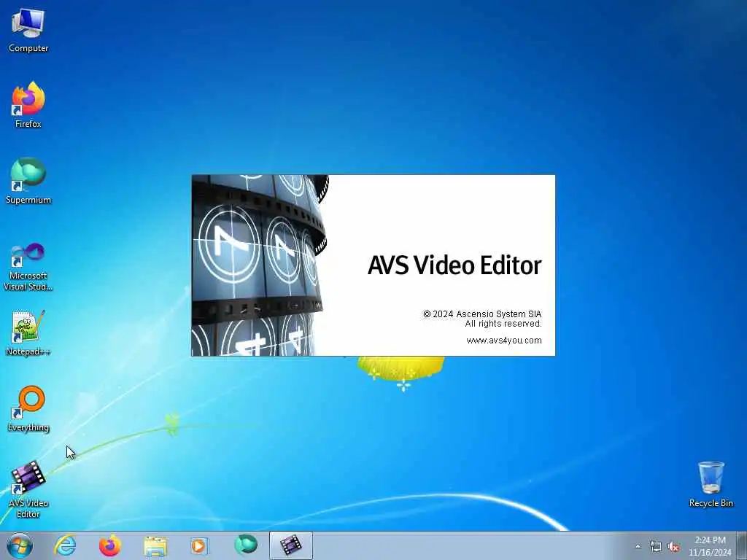Click the AVS Video Editor taskbar button
The width and height of the screenshot is (747, 560).
click(290, 545)
